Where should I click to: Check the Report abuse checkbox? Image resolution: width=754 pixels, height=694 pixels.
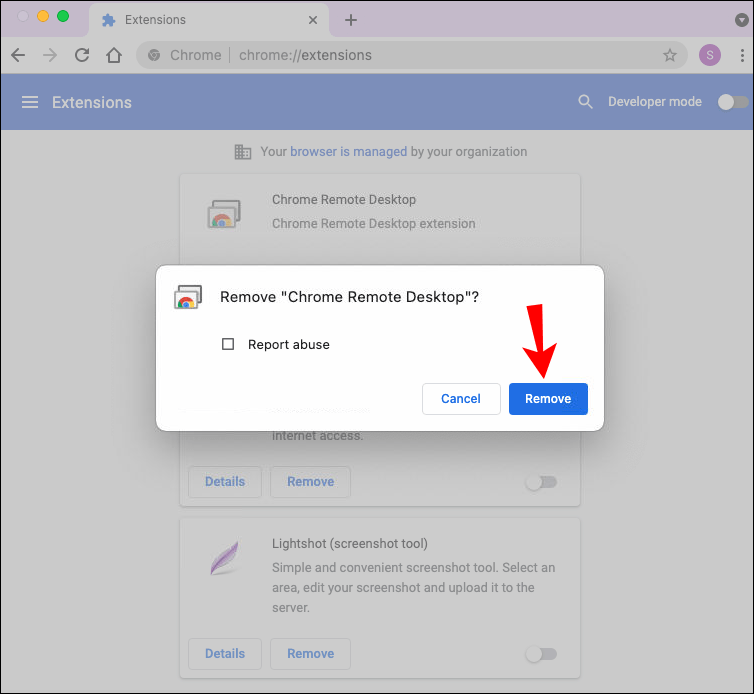click(228, 344)
